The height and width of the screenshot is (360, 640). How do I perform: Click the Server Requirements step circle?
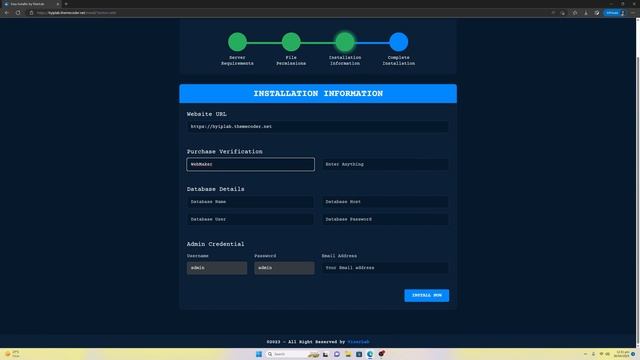(237, 42)
